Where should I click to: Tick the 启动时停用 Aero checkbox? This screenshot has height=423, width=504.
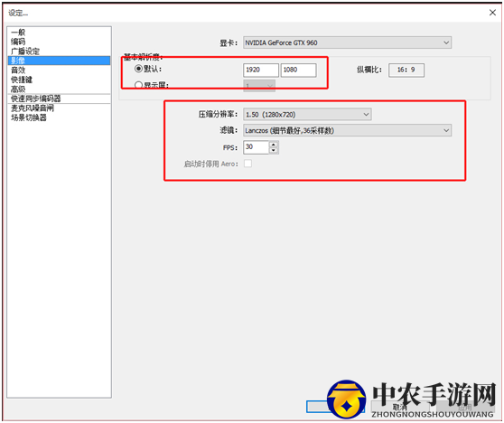pos(247,164)
